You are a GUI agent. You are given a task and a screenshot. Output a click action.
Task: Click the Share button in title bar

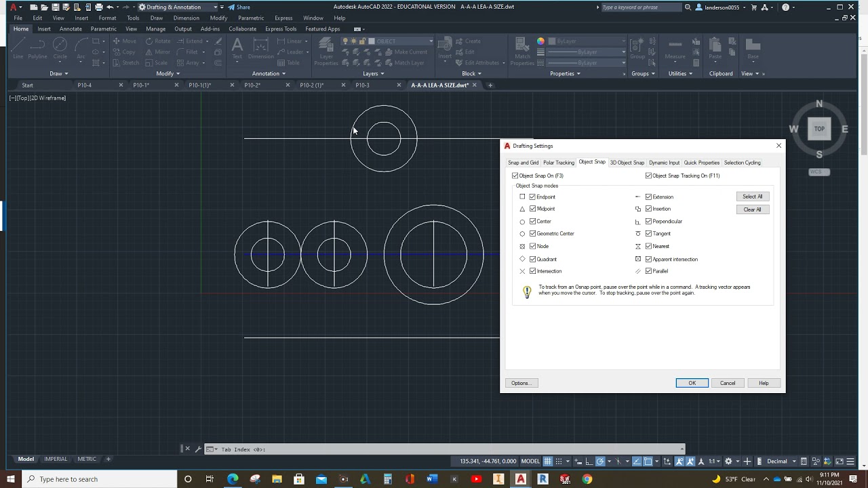[239, 7]
